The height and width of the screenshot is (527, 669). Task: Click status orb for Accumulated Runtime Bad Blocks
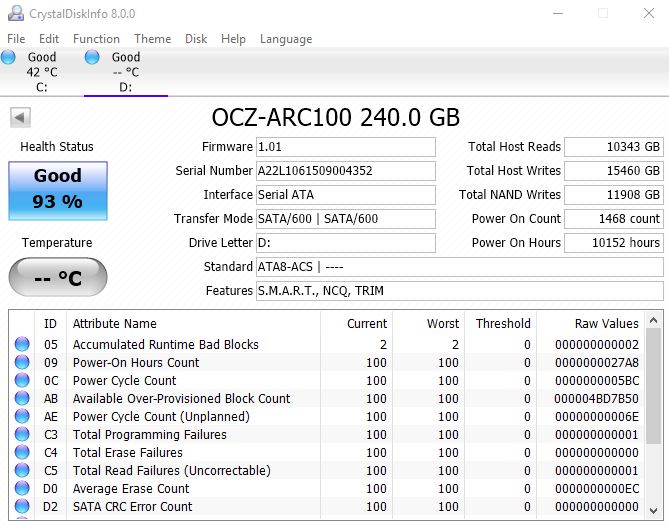[22, 344]
